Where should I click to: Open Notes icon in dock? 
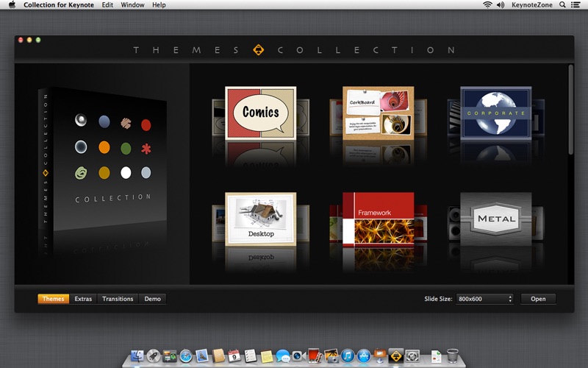click(267, 356)
